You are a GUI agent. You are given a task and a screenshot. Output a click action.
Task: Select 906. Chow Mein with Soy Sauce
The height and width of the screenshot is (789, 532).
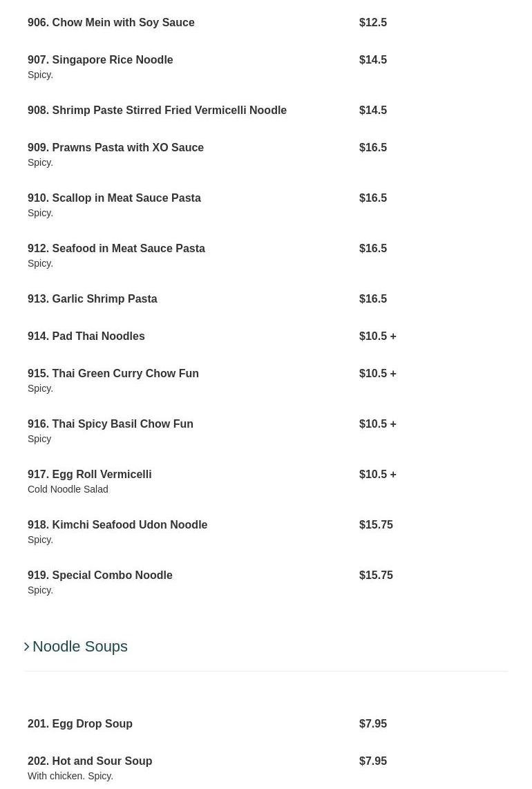(x=111, y=23)
